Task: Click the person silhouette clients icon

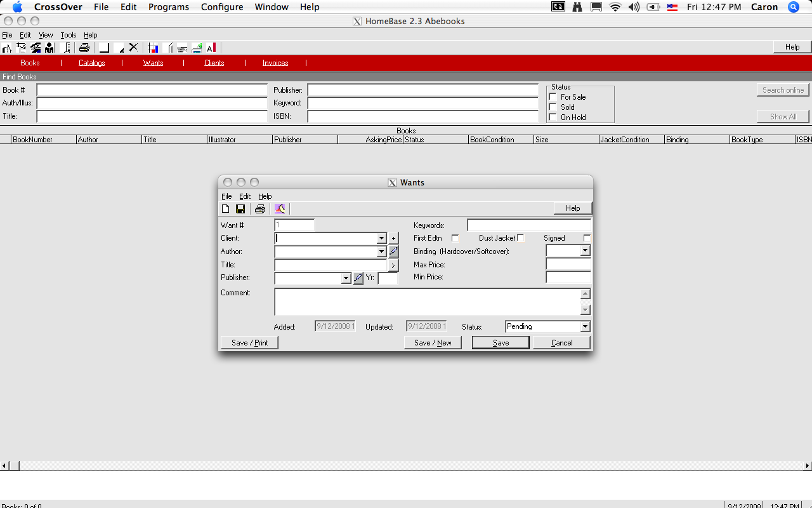Action: [49, 48]
